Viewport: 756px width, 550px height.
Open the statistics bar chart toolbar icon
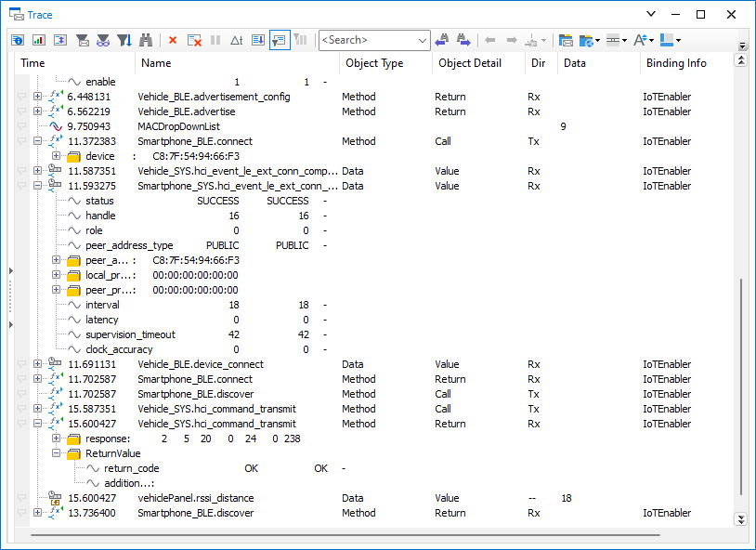coord(39,40)
